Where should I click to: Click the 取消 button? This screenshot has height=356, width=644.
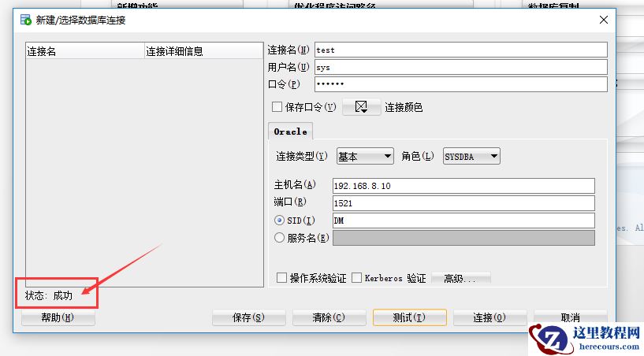click(x=570, y=317)
